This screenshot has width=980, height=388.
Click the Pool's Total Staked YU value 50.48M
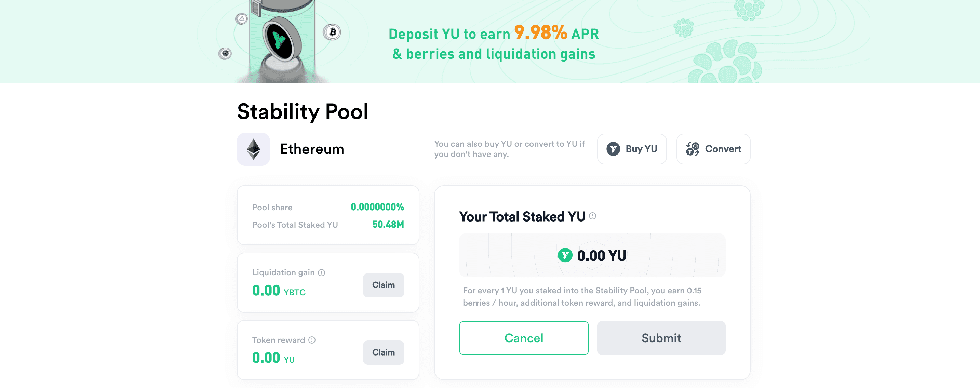point(388,225)
